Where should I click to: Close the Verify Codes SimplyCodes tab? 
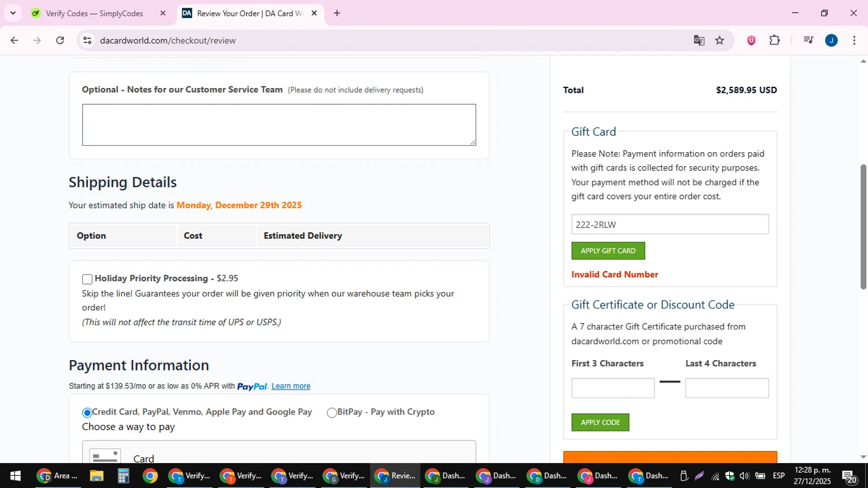point(163,13)
